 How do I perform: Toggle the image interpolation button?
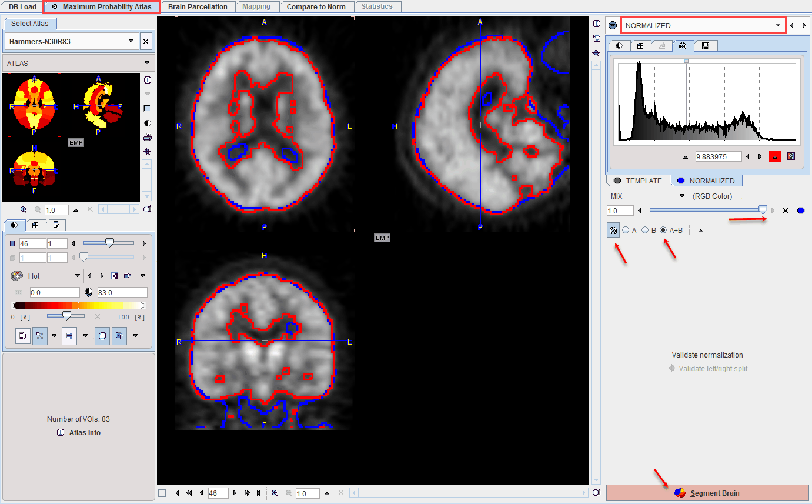click(24, 336)
